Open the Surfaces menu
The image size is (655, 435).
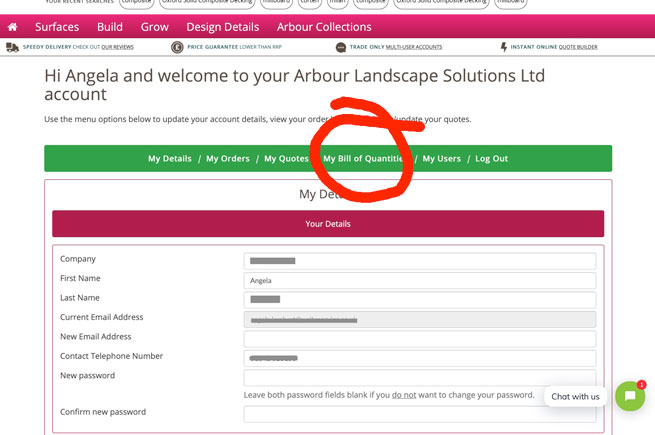[57, 27]
